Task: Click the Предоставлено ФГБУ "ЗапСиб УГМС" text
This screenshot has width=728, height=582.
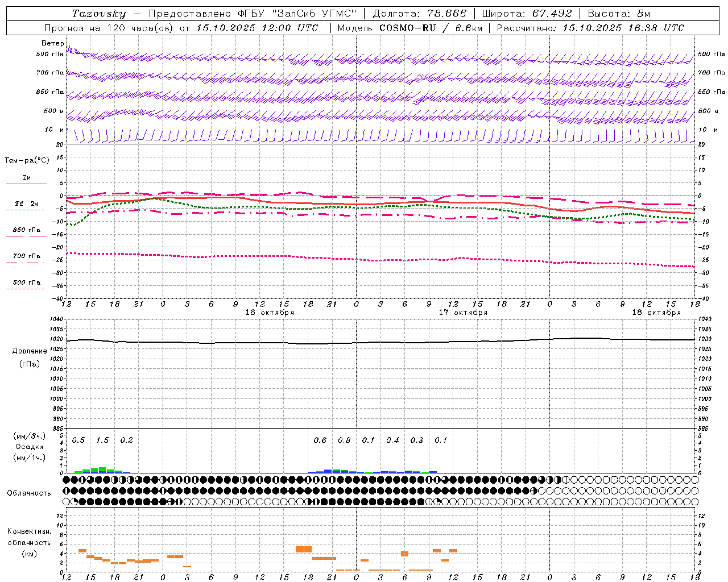Action: [x=252, y=14]
